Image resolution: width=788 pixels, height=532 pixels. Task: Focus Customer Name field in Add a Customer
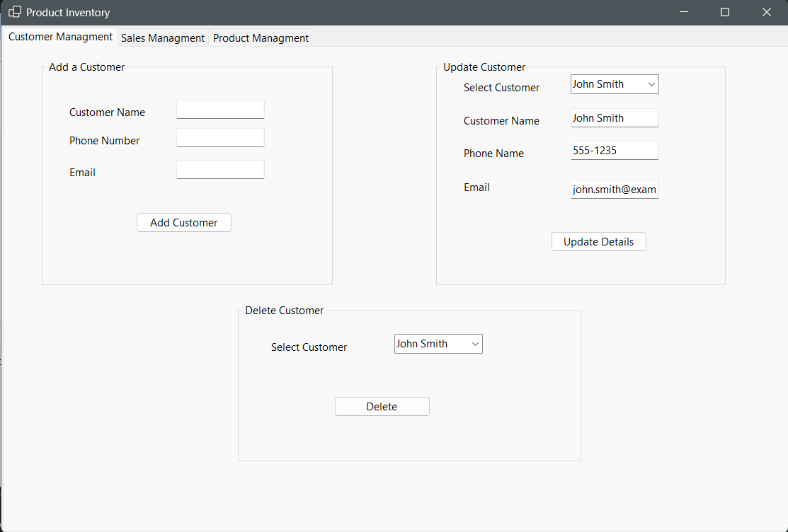click(220, 110)
